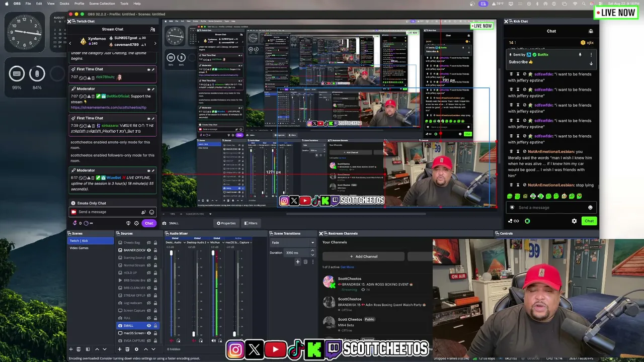Click the Filters button below preview
Screen dimensions: 644x362
point(251,223)
